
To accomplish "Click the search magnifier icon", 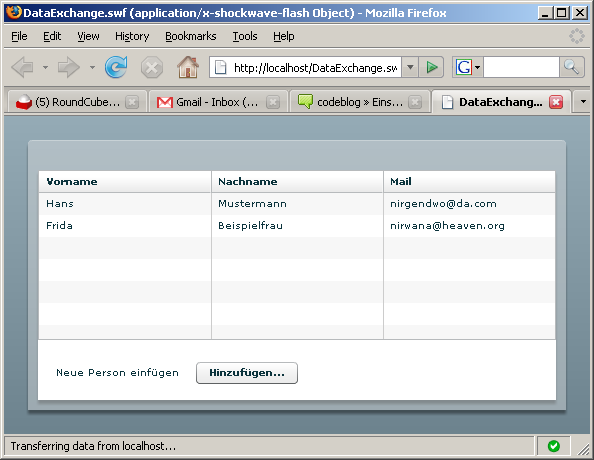I will click(571, 67).
